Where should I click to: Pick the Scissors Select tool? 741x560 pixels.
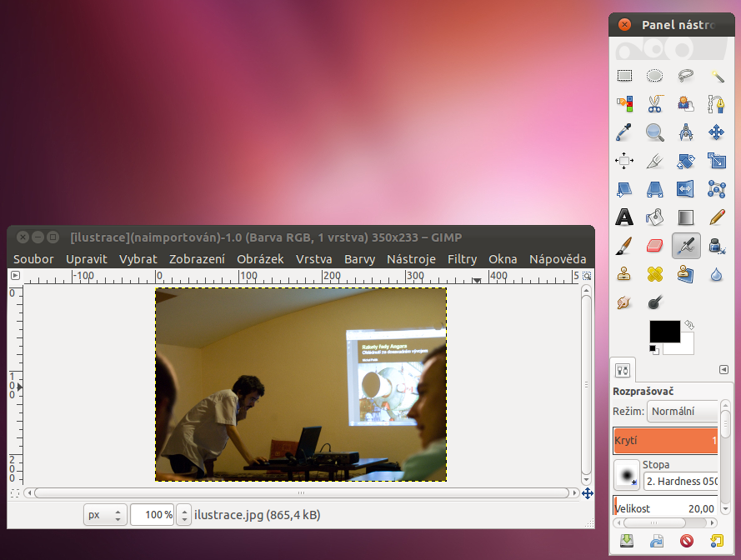[x=655, y=104]
